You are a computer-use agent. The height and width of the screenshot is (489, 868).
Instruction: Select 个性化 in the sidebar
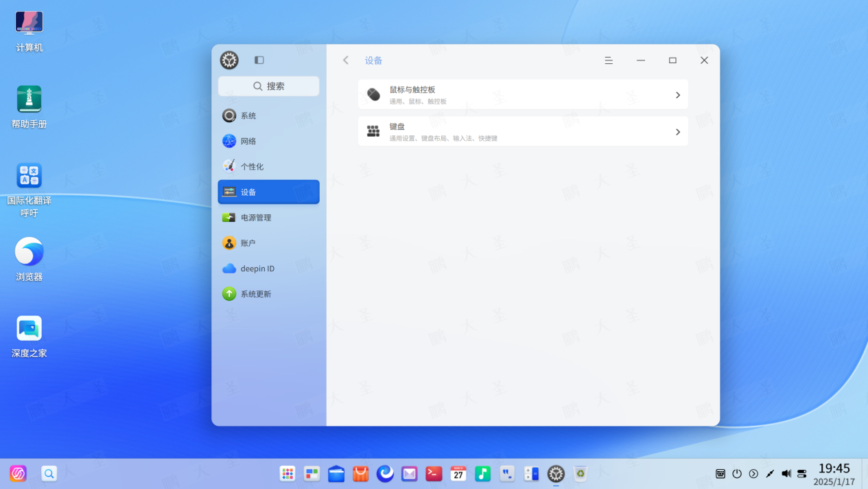268,166
